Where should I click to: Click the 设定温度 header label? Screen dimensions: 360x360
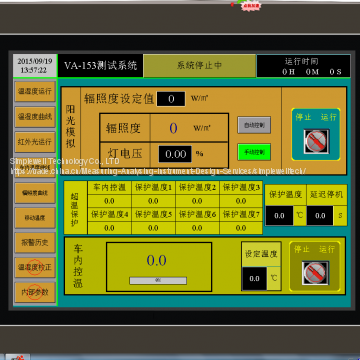click(261, 254)
